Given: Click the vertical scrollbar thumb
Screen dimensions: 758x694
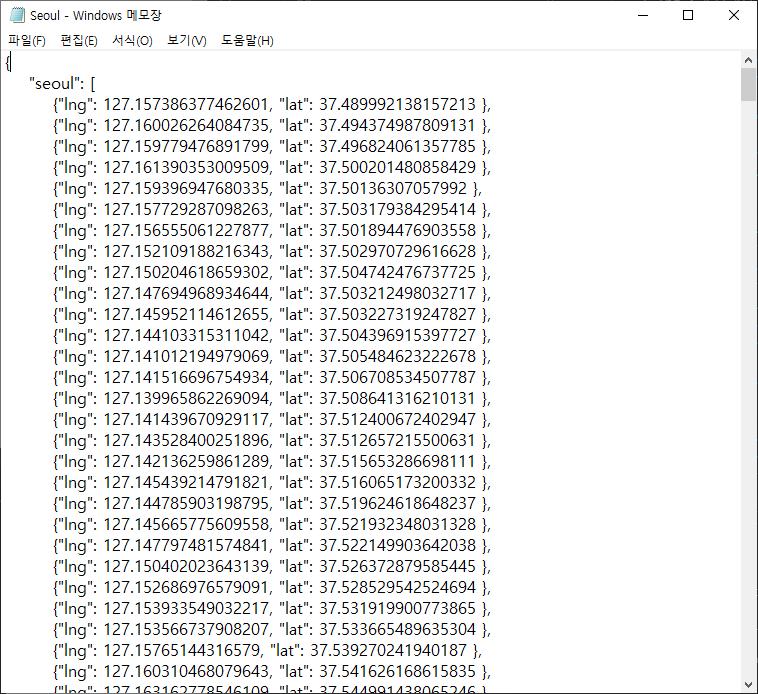Looking at the screenshot, I should (748, 85).
